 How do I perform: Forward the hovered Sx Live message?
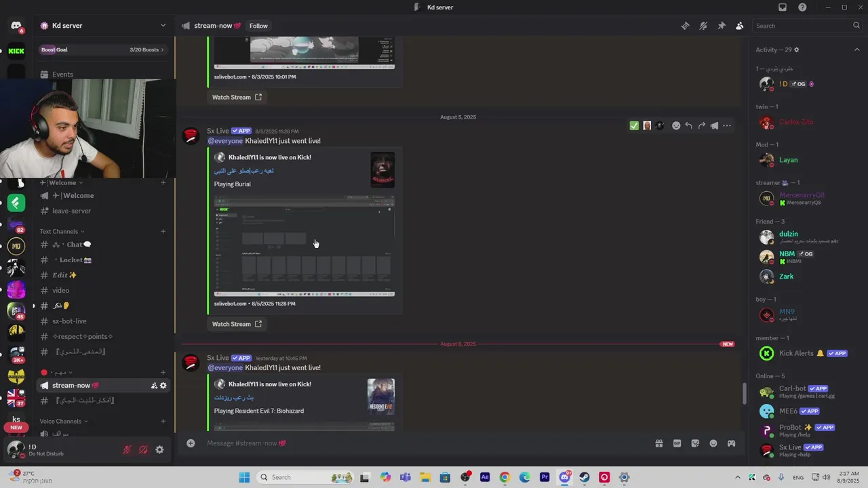(x=701, y=125)
